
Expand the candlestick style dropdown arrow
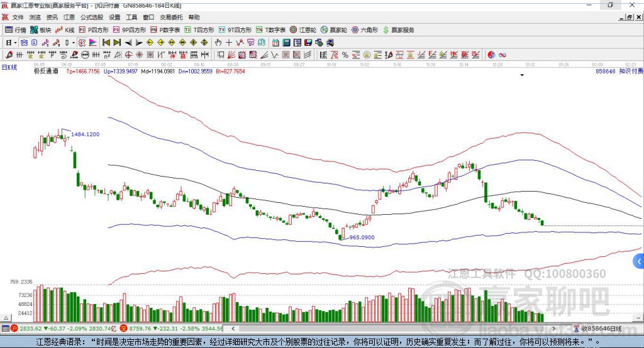(74, 43)
